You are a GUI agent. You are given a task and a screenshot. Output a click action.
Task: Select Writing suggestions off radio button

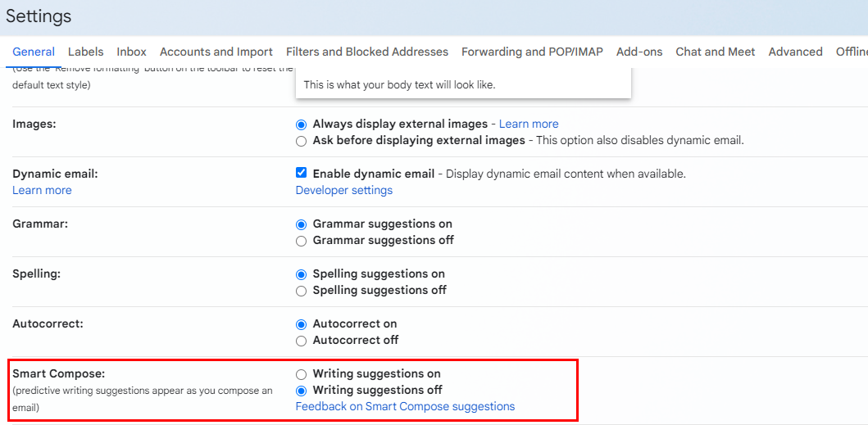point(302,391)
